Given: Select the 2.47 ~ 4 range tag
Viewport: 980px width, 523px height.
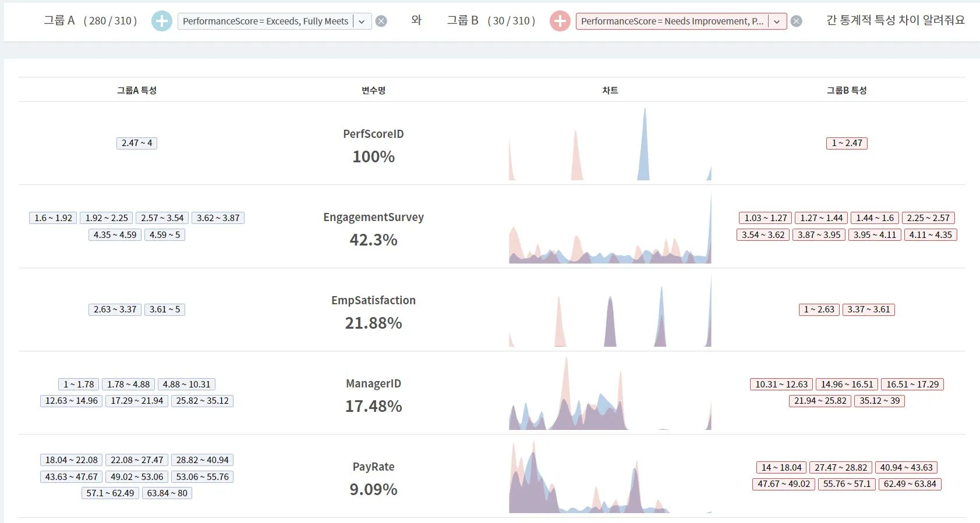Looking at the screenshot, I should click(x=137, y=143).
